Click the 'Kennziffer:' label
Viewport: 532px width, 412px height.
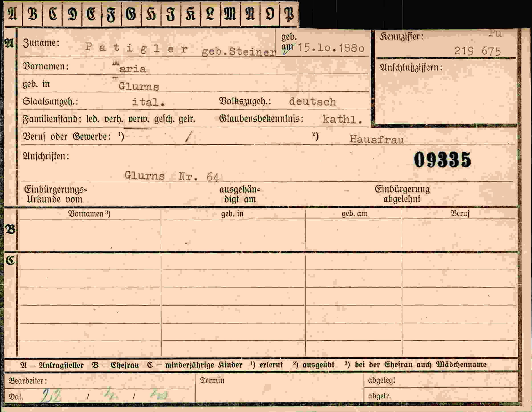tap(402, 36)
